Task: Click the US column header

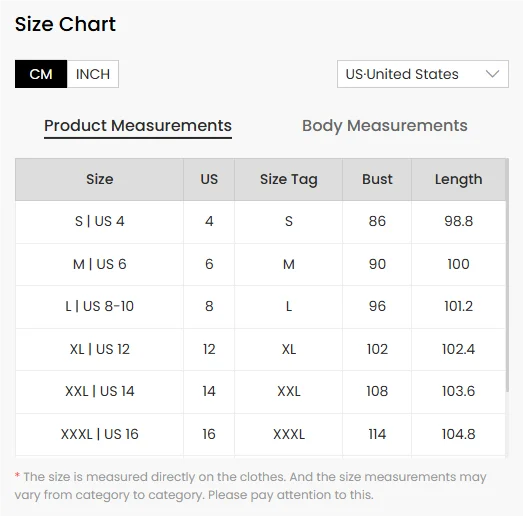Action: tap(209, 179)
